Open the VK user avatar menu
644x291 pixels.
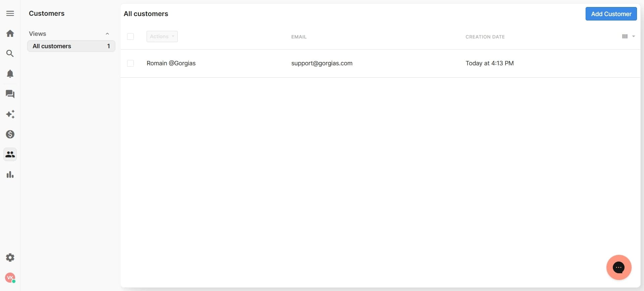click(x=10, y=278)
